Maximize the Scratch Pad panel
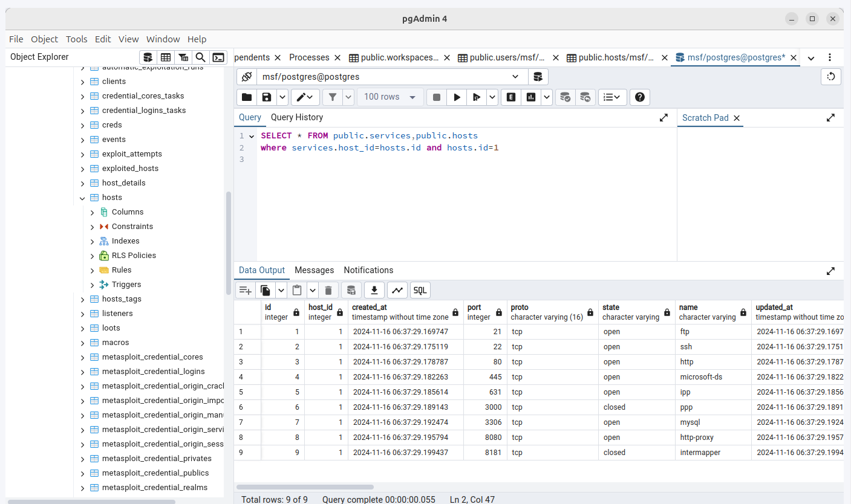 point(830,118)
